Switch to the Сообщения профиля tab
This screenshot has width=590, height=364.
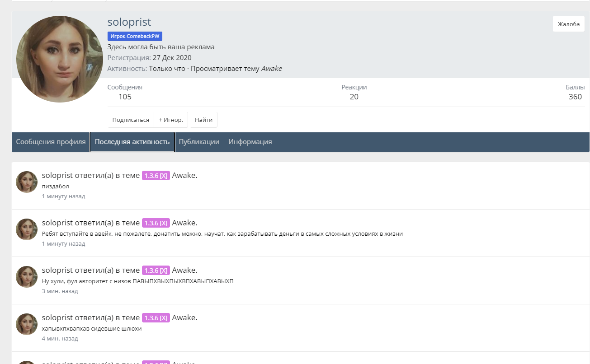point(51,142)
